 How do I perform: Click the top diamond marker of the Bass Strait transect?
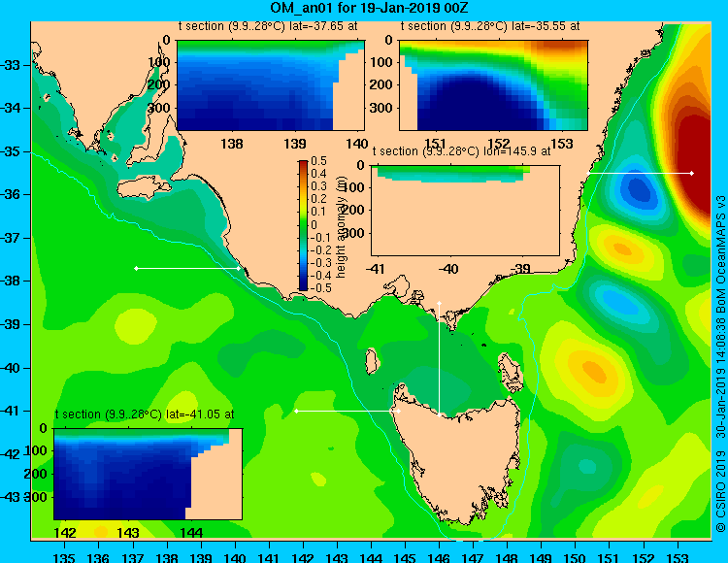point(439,304)
